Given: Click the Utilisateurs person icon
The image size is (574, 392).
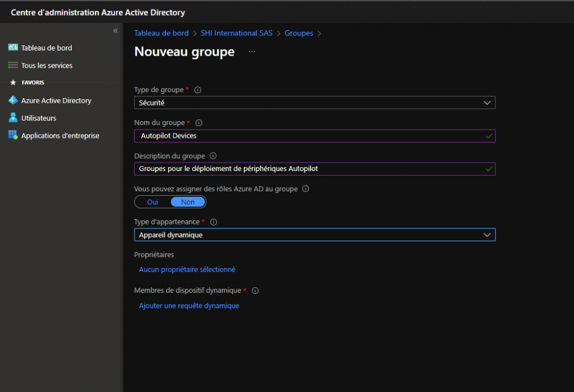Looking at the screenshot, I should 13,118.
